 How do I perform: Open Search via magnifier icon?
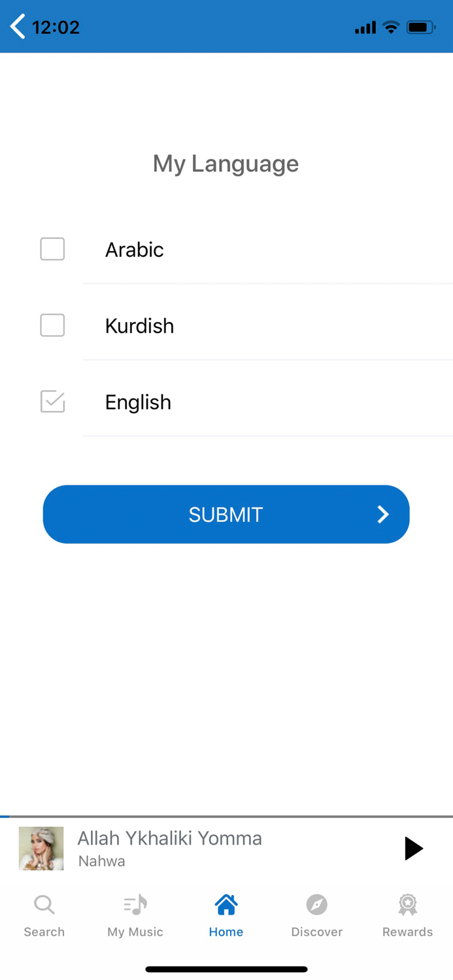pyautogui.click(x=44, y=905)
